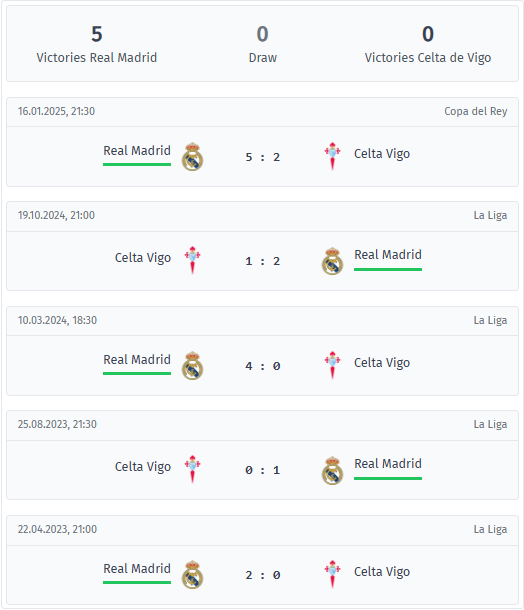Screen dimensions: 524x610
Task: Click the 4 : 0 score
Action: tap(263, 366)
